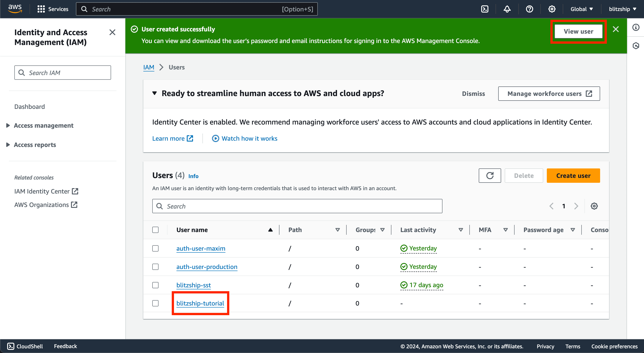
Task: Select all users with the header checkbox
Action: pos(155,230)
